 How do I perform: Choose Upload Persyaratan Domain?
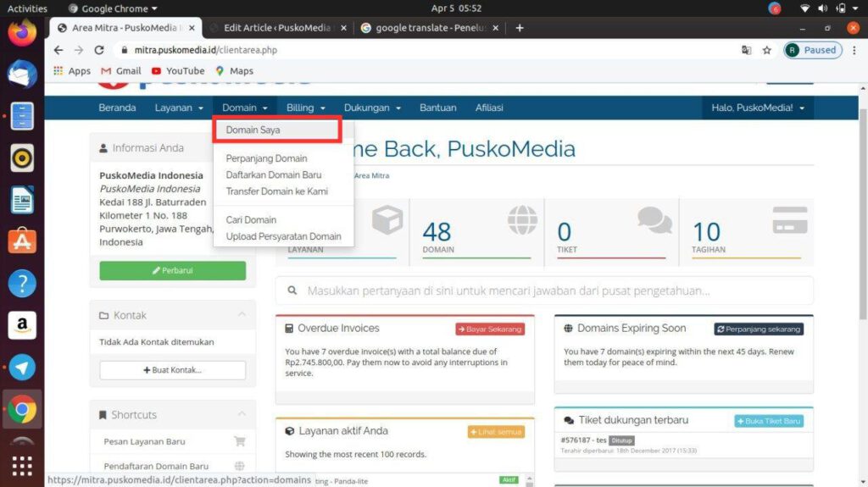[283, 236]
